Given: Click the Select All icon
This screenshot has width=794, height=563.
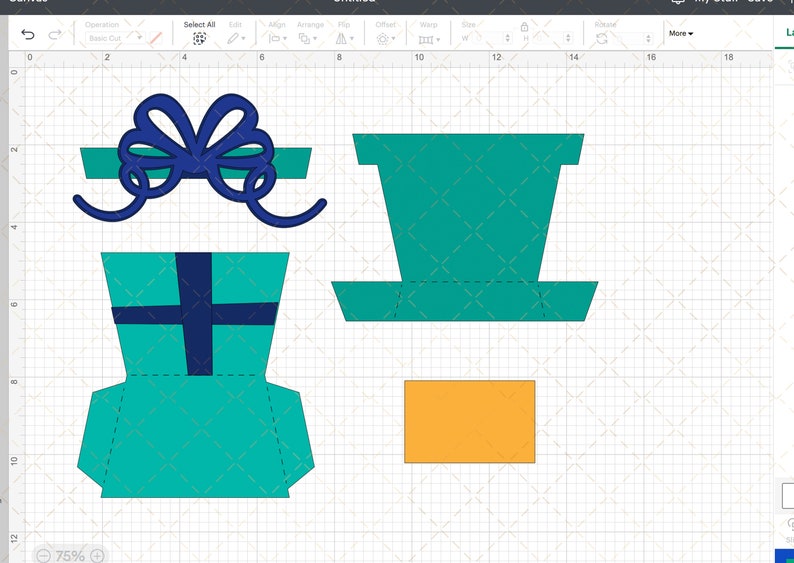Looking at the screenshot, I should [x=200, y=38].
